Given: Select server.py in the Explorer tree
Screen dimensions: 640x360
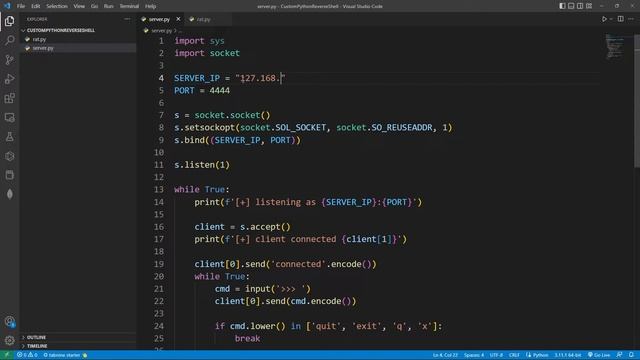Looking at the screenshot, I should tap(43, 48).
